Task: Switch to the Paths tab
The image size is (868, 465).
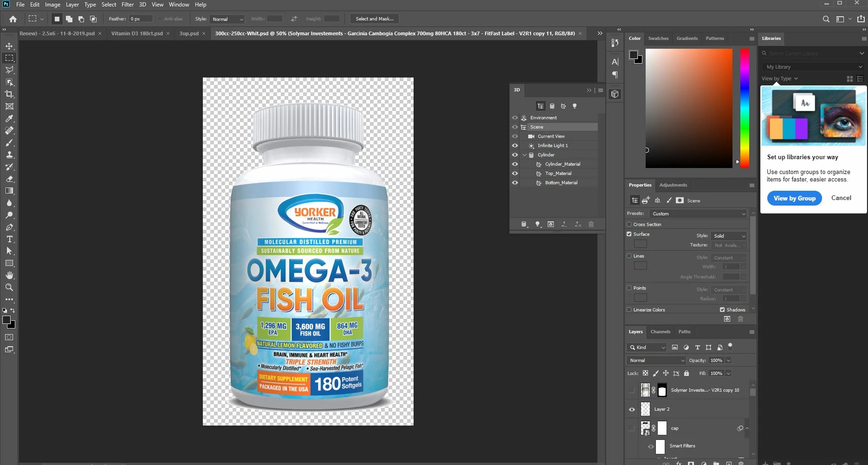Action: tap(684, 331)
